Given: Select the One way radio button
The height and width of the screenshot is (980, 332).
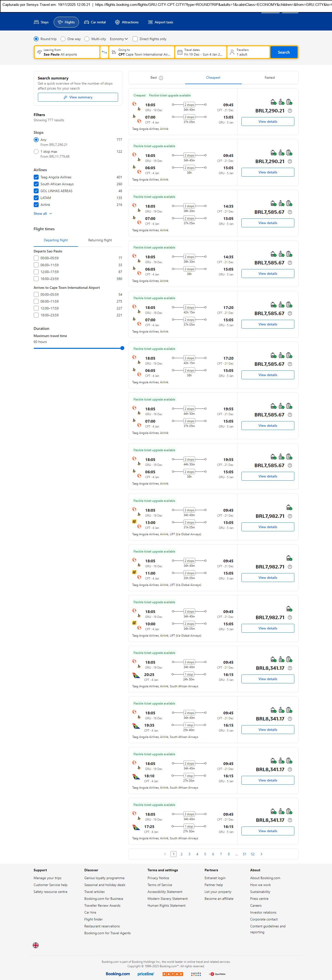Looking at the screenshot, I should (x=63, y=39).
